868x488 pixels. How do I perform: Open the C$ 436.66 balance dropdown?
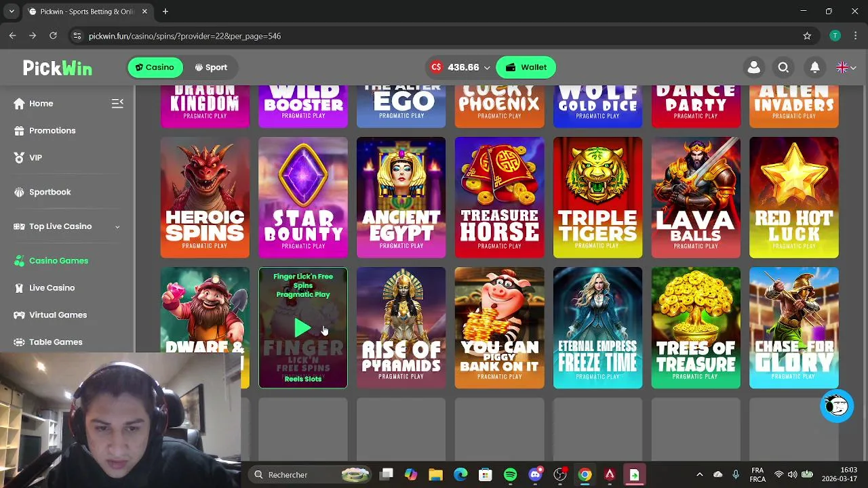coord(459,67)
